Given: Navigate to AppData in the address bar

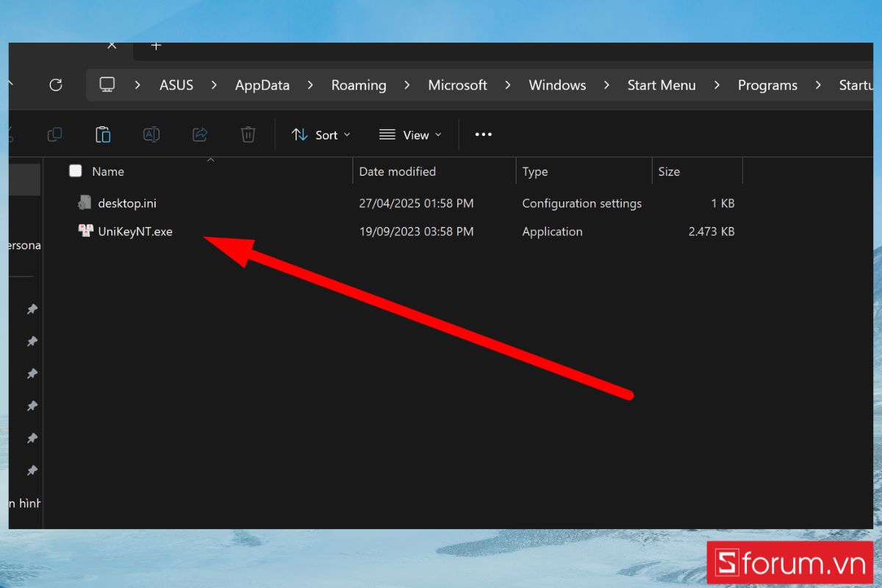Looking at the screenshot, I should point(262,85).
